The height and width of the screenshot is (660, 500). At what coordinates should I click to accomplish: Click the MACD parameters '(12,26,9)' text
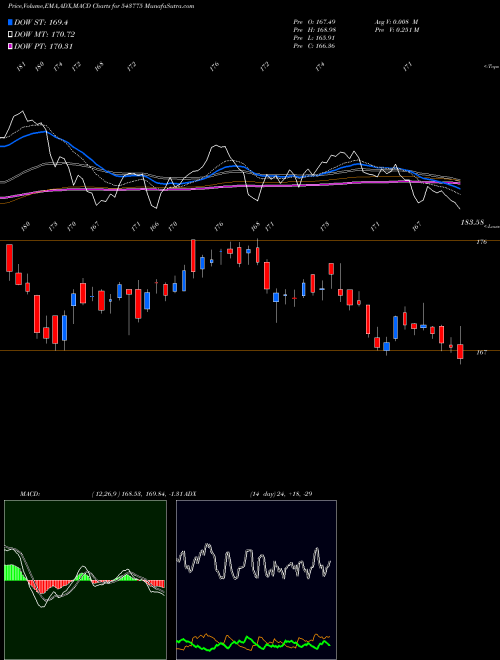click(106, 494)
